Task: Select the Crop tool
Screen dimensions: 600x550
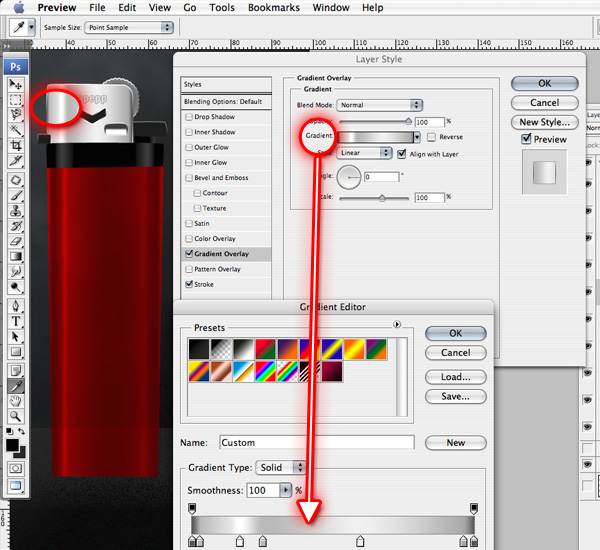Action: coord(16,145)
